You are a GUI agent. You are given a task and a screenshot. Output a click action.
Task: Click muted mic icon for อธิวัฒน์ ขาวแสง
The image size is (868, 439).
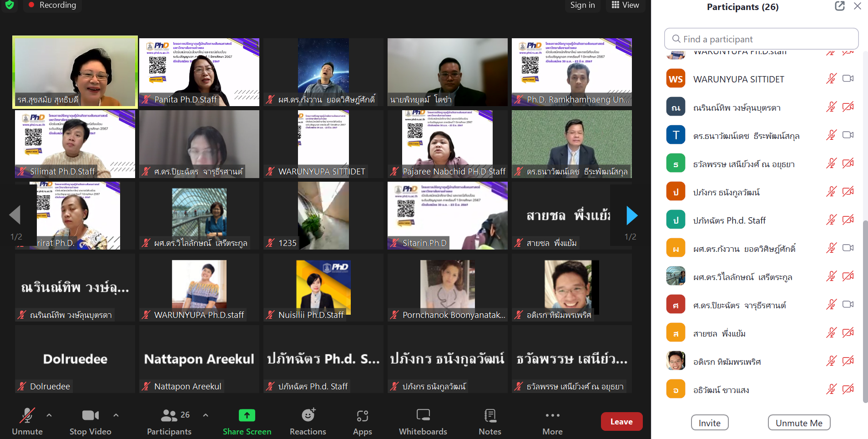pos(831,389)
